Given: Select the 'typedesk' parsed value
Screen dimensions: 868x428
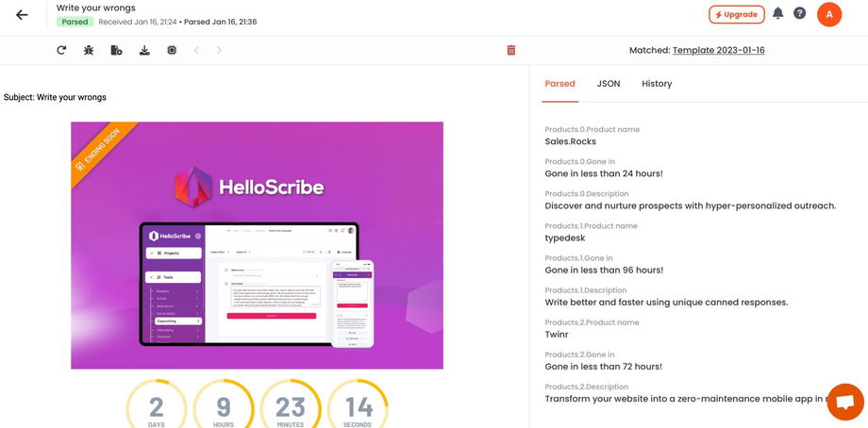Looking at the screenshot, I should pyautogui.click(x=564, y=239).
